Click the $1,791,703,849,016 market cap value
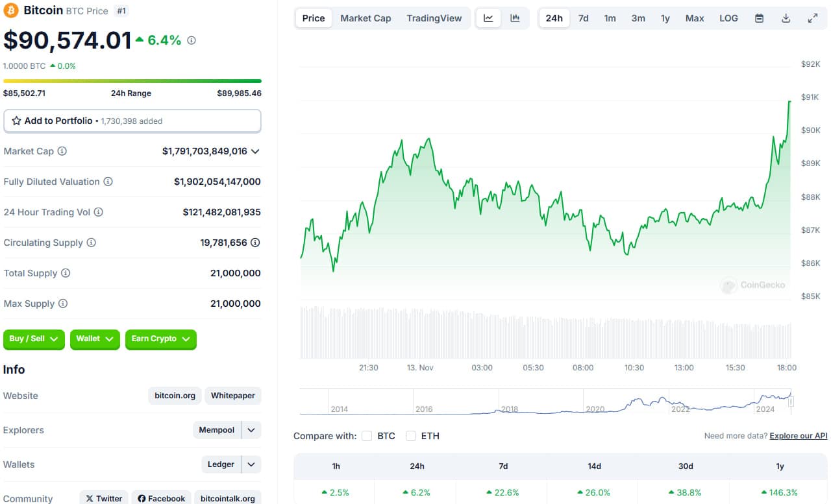 pyautogui.click(x=205, y=151)
